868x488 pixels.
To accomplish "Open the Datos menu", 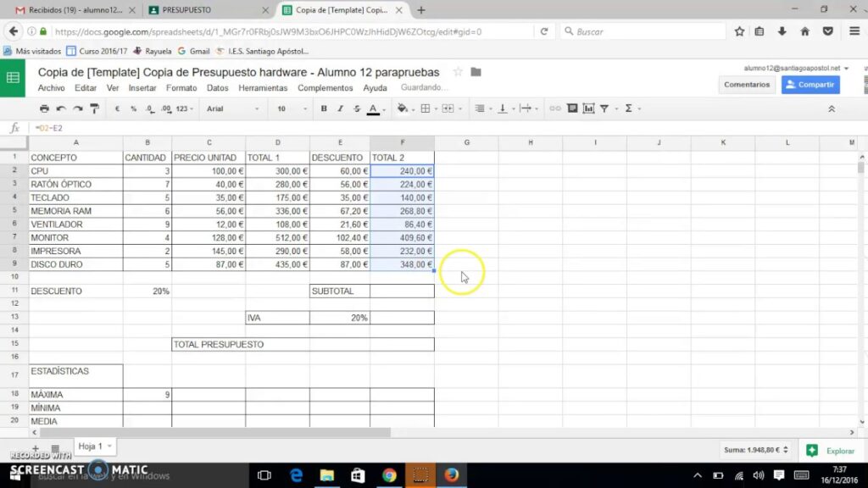I will pos(218,88).
